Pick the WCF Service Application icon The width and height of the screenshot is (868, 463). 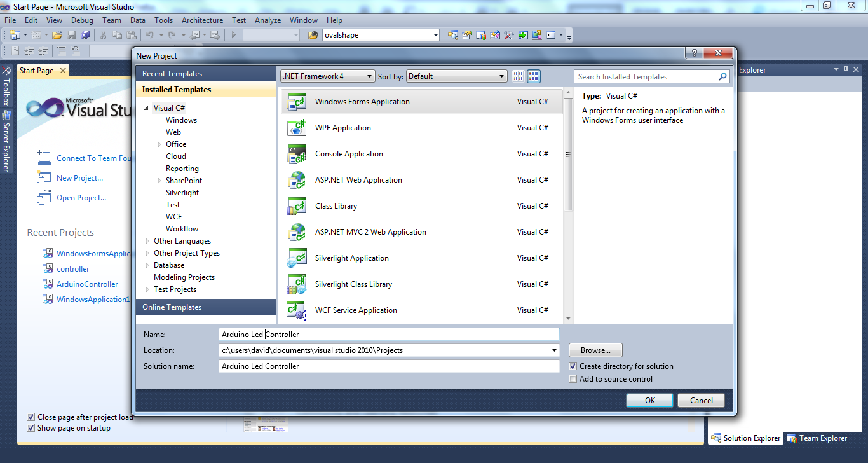tap(297, 310)
